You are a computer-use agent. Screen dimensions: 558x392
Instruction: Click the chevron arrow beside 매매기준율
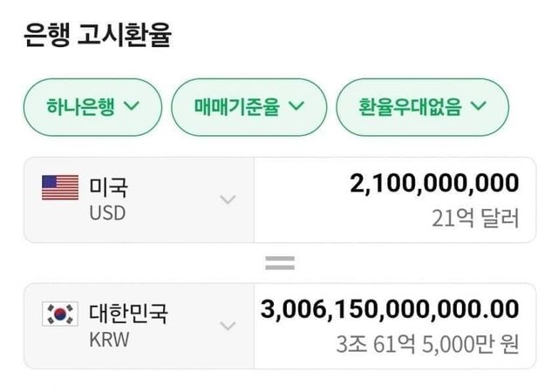[296, 106]
